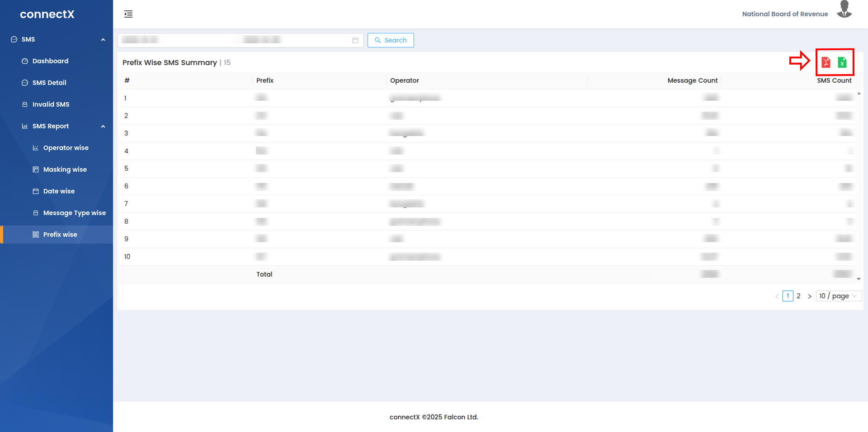The image size is (868, 432).
Task: Click the table scrollbar down arrow
Action: coord(859,279)
